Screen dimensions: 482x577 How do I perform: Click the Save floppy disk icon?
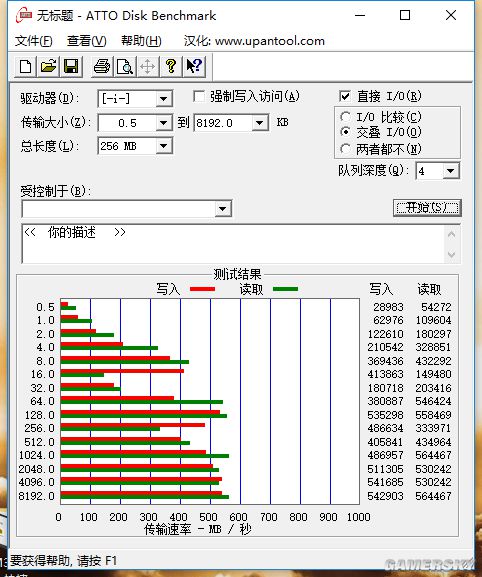point(71,67)
